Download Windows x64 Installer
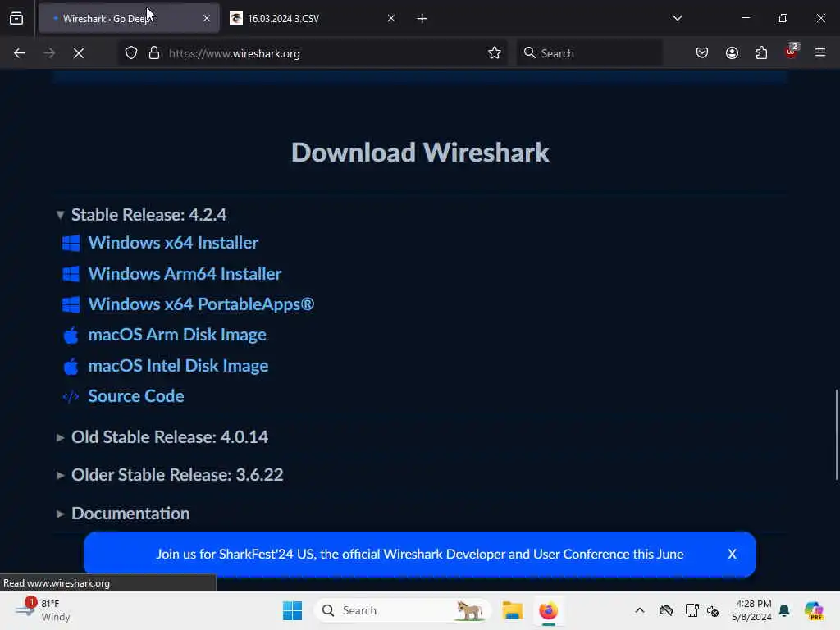Screen dimensions: 840x630 (x=173, y=243)
